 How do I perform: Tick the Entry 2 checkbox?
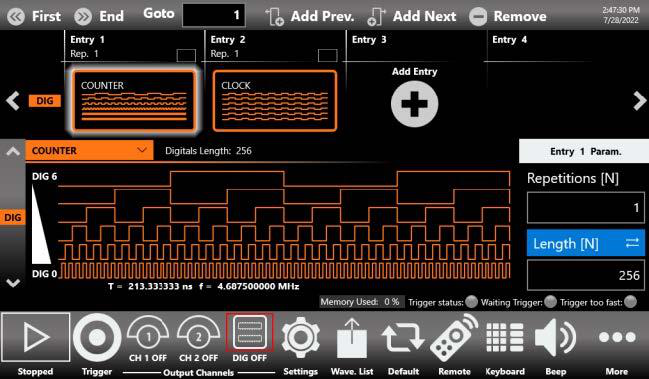pos(327,55)
